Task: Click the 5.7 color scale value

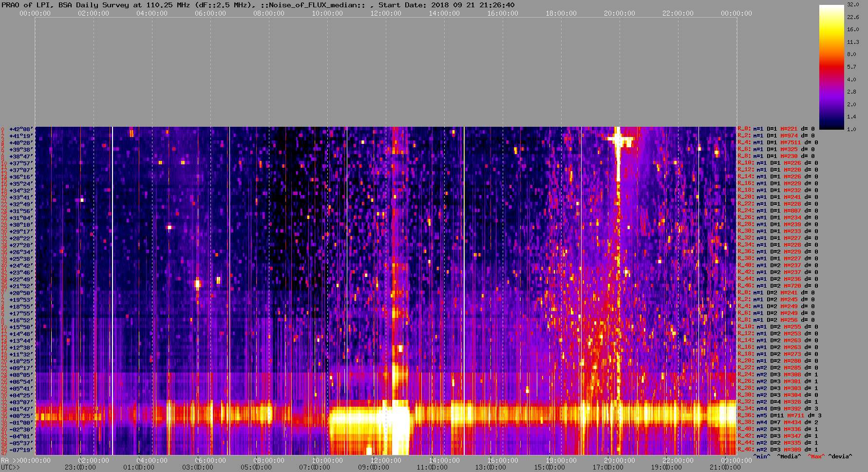Action: point(851,67)
